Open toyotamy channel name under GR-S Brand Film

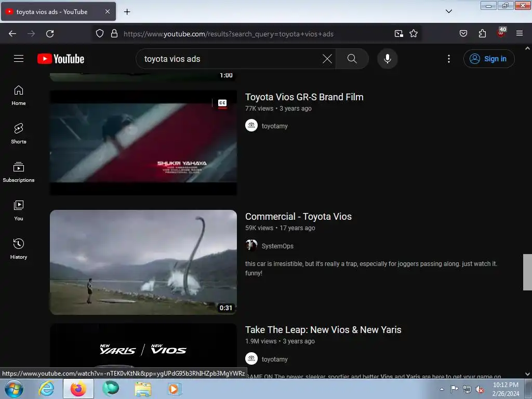point(275,126)
